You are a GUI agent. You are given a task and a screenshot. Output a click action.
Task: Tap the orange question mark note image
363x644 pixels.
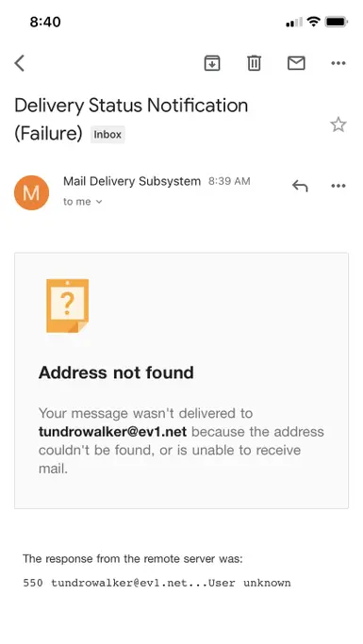tap(68, 305)
